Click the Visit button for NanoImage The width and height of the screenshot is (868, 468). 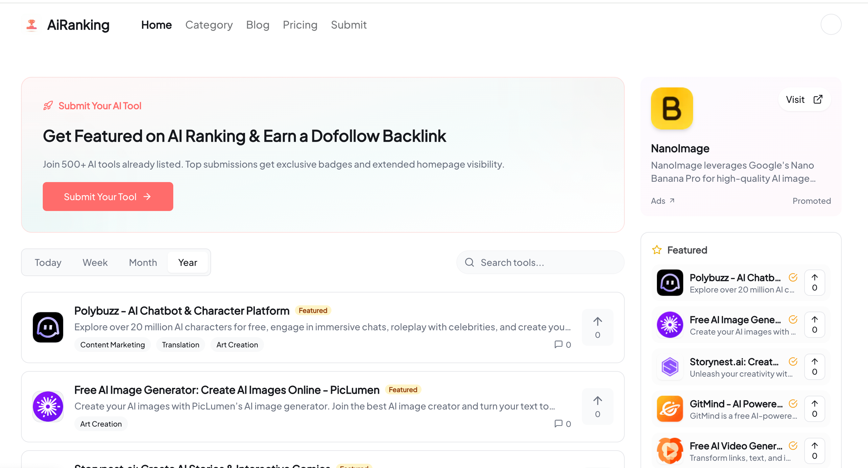pyautogui.click(x=804, y=99)
